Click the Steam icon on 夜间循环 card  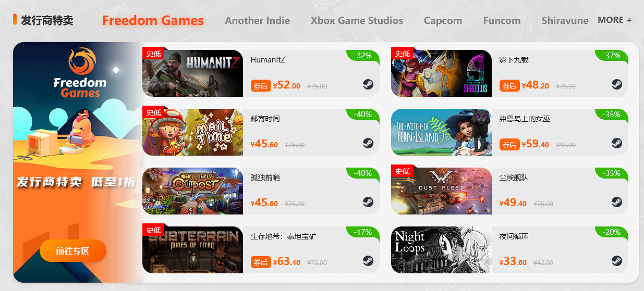617,261
